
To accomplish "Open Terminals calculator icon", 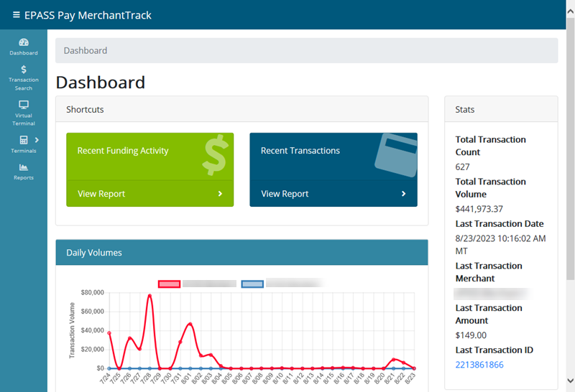I will coord(24,140).
